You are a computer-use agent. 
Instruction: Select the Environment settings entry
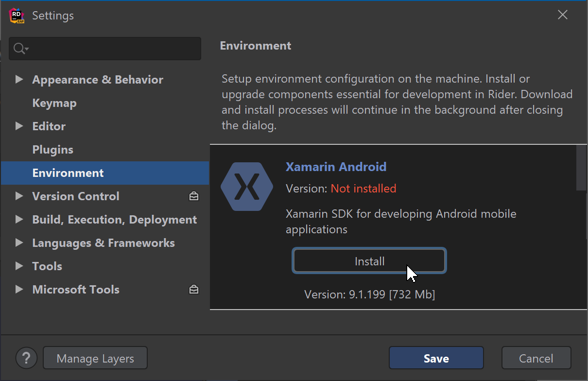click(x=68, y=173)
